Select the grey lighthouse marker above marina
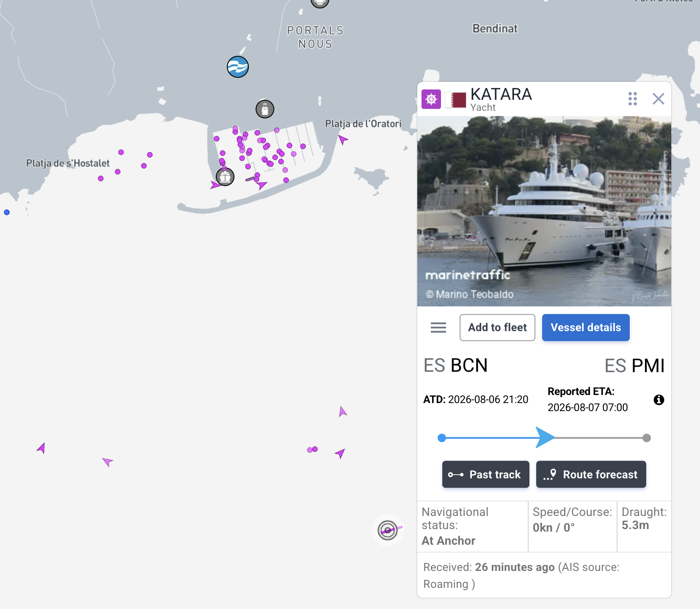The width and height of the screenshot is (700, 609). click(265, 109)
